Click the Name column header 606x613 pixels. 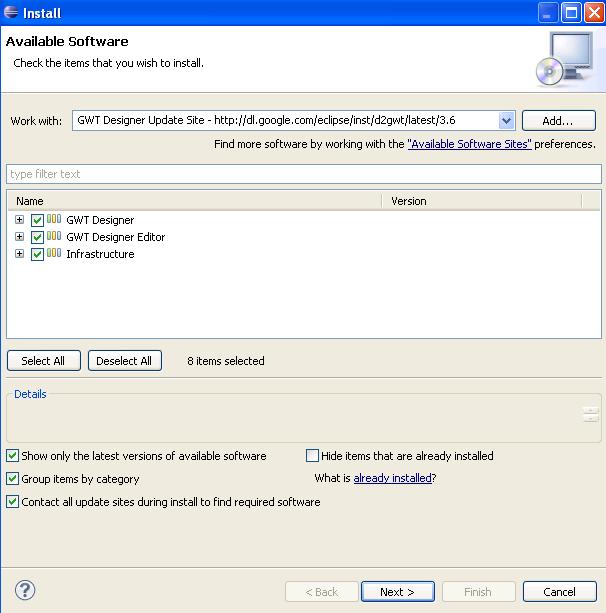pyautogui.click(x=195, y=201)
